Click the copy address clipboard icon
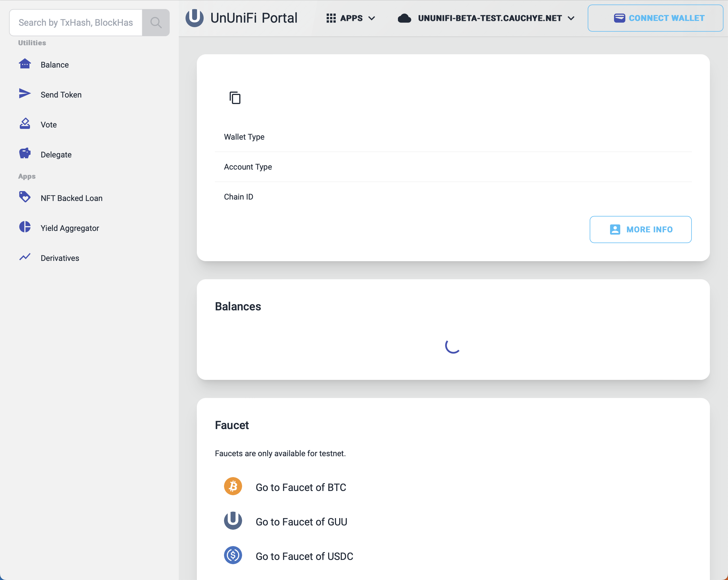 (235, 98)
